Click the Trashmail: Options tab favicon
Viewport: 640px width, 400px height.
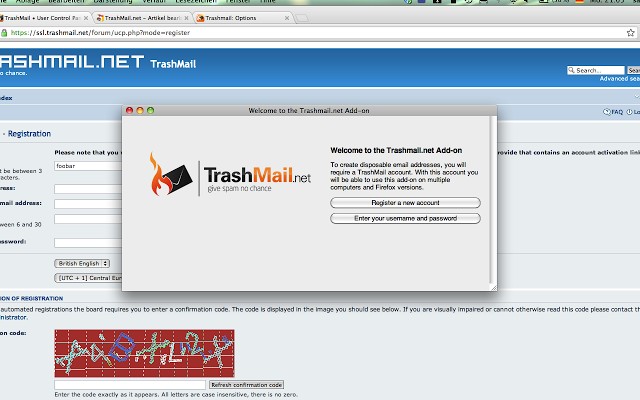200,18
